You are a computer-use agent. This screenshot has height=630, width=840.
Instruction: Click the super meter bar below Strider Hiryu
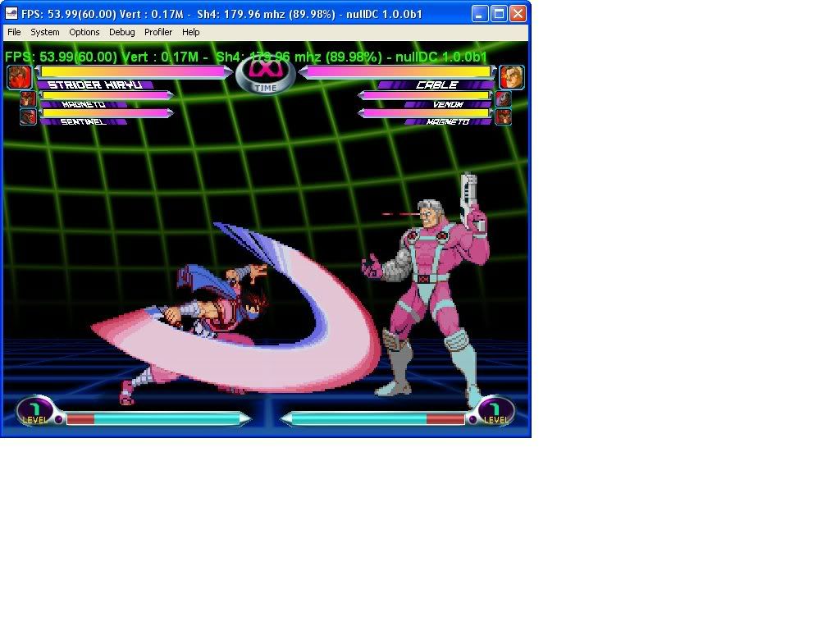pyautogui.click(x=158, y=419)
